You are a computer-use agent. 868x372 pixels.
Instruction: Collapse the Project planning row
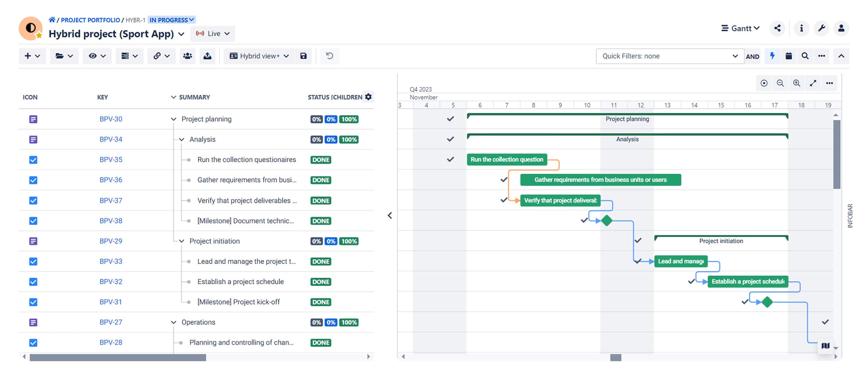[x=174, y=119]
